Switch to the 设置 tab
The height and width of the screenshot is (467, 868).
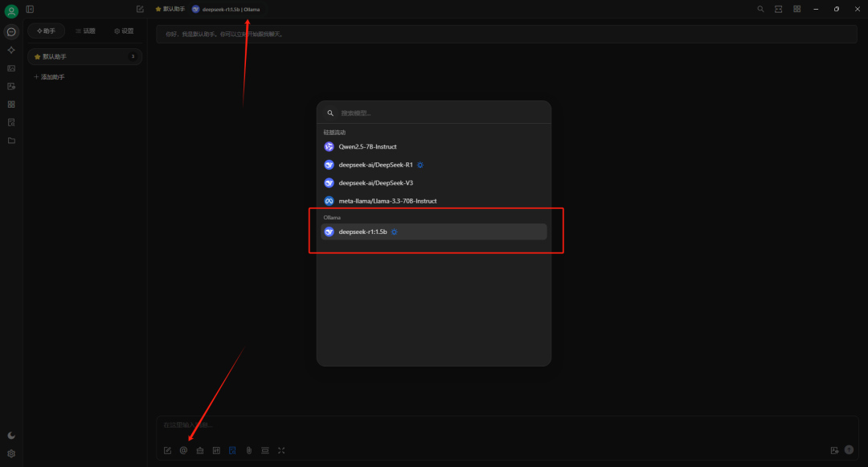click(124, 31)
